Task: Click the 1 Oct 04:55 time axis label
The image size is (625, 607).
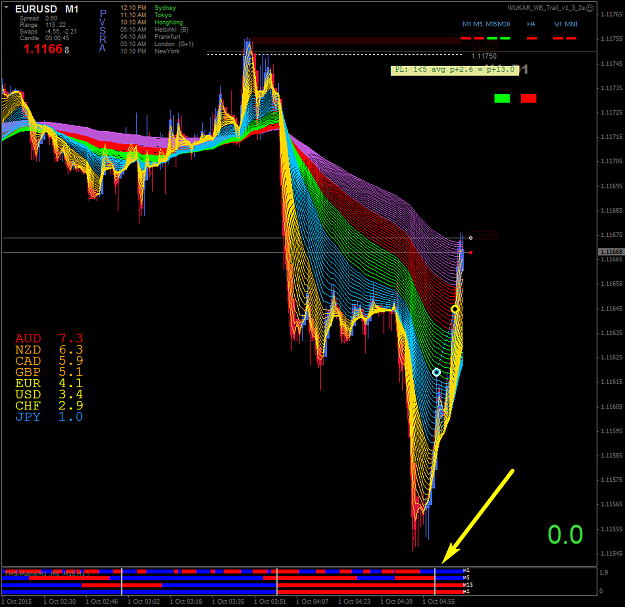Action: click(x=438, y=601)
